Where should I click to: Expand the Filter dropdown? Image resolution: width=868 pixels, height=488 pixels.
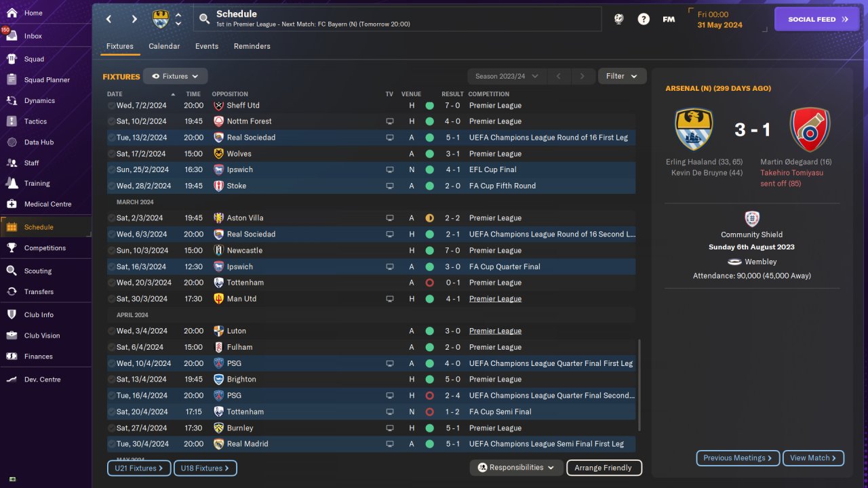tap(622, 77)
